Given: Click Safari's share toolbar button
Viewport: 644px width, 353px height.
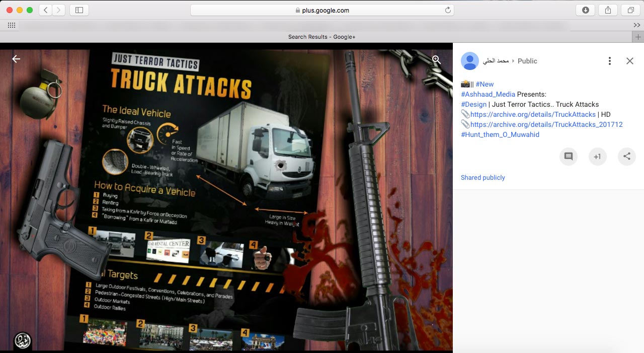Looking at the screenshot, I should tap(608, 10).
